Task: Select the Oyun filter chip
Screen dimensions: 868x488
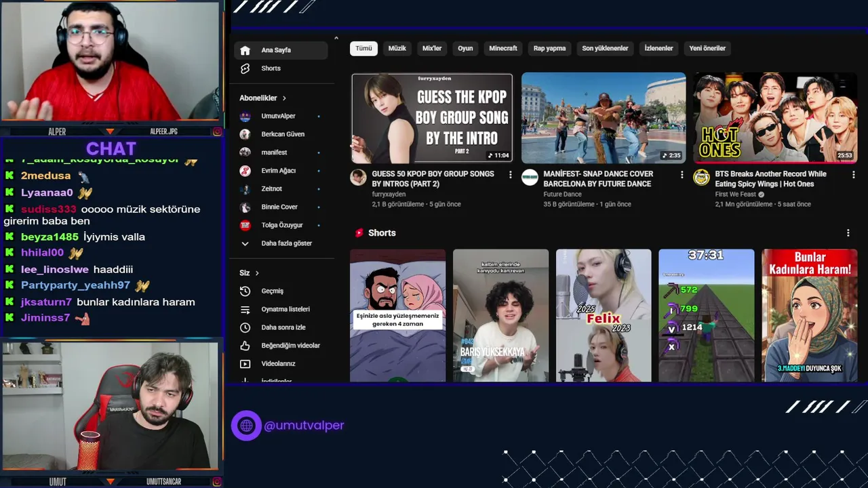Action: (x=465, y=49)
